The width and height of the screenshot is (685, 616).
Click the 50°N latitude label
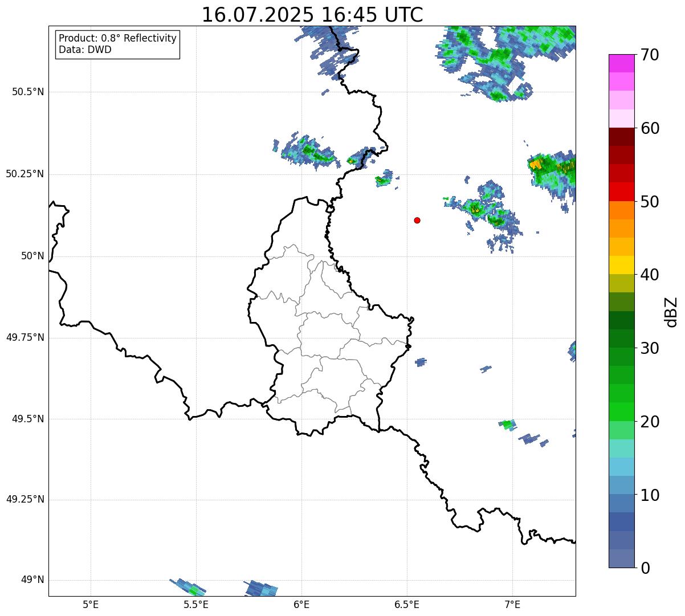(x=32, y=256)
